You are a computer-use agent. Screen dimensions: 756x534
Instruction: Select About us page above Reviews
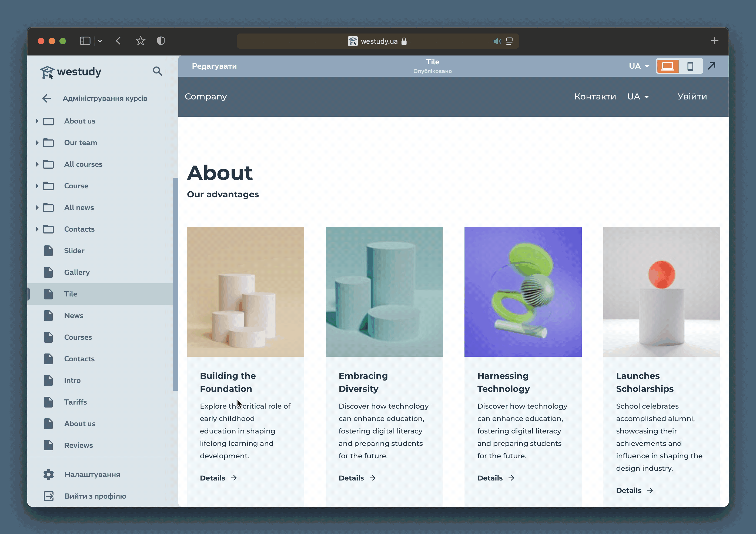tap(80, 424)
